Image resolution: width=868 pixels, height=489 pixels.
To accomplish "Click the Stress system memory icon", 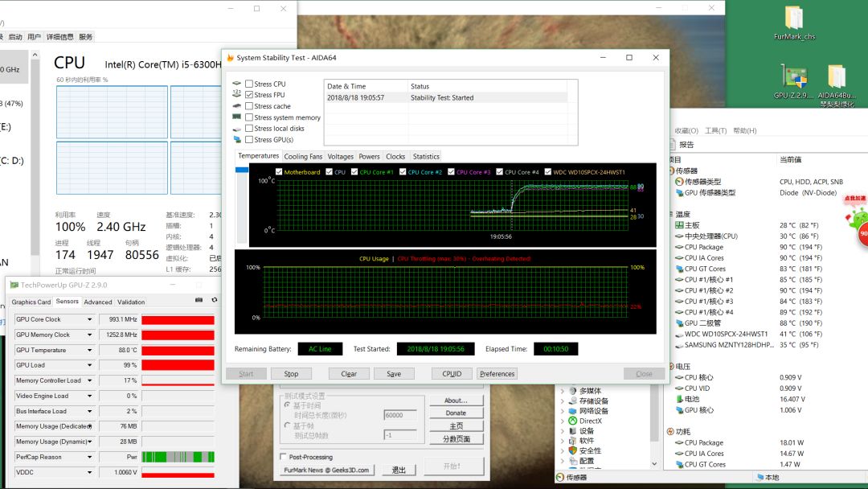I will pyautogui.click(x=237, y=117).
